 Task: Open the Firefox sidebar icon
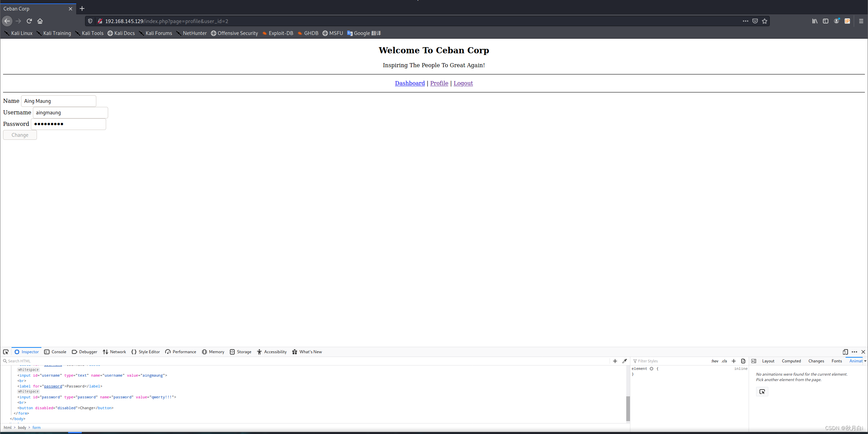(x=826, y=21)
